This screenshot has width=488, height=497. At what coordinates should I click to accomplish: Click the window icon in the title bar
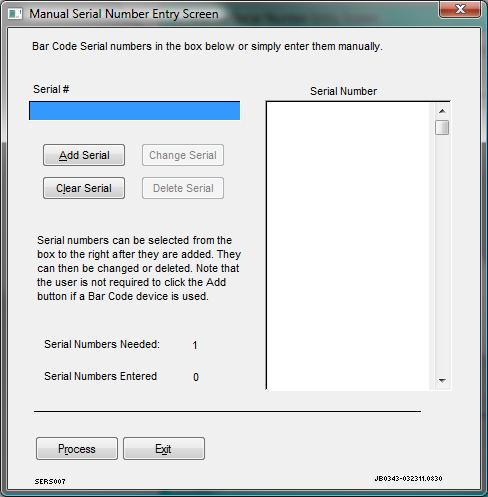pos(15,14)
